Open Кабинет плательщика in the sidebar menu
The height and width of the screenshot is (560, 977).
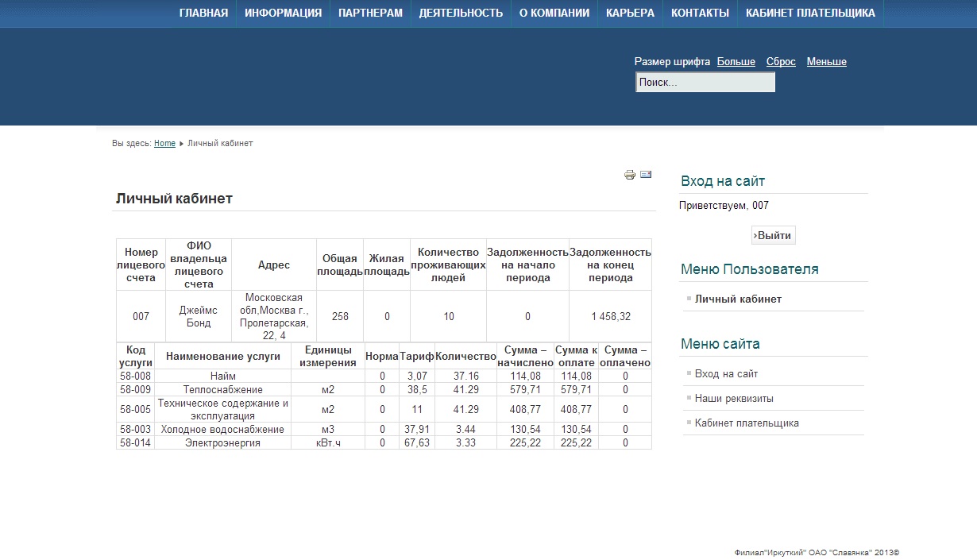click(747, 423)
